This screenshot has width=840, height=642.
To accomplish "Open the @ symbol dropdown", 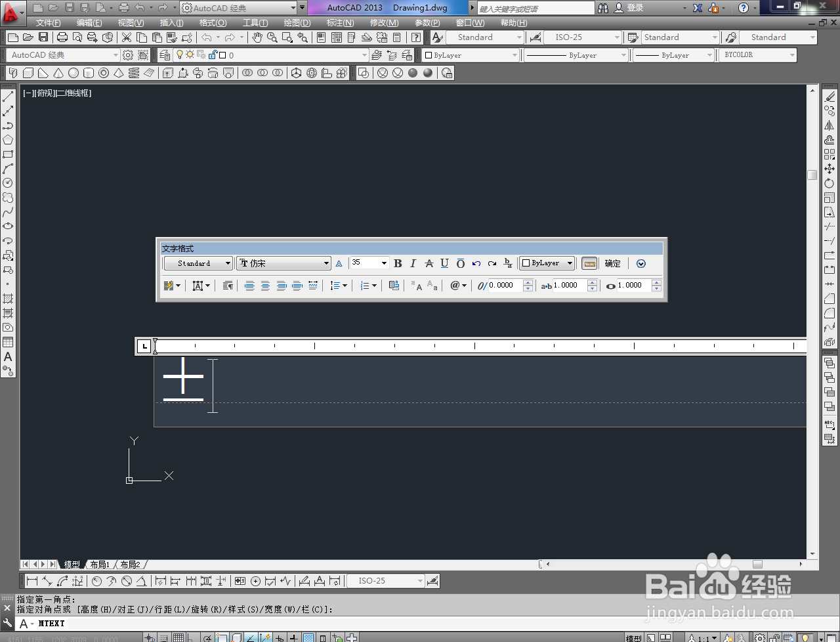I will coord(458,286).
